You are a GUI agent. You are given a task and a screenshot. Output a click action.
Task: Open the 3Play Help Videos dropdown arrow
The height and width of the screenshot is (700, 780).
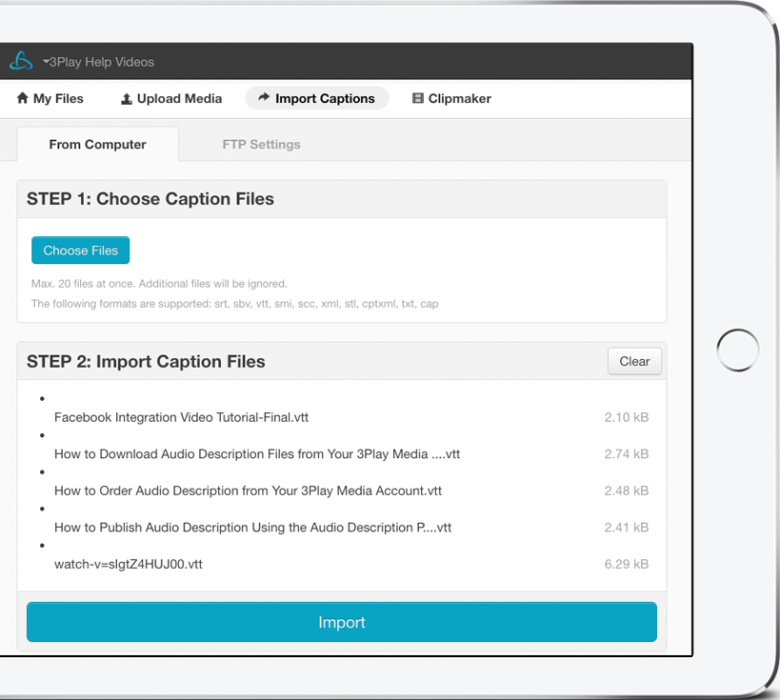pos(46,62)
